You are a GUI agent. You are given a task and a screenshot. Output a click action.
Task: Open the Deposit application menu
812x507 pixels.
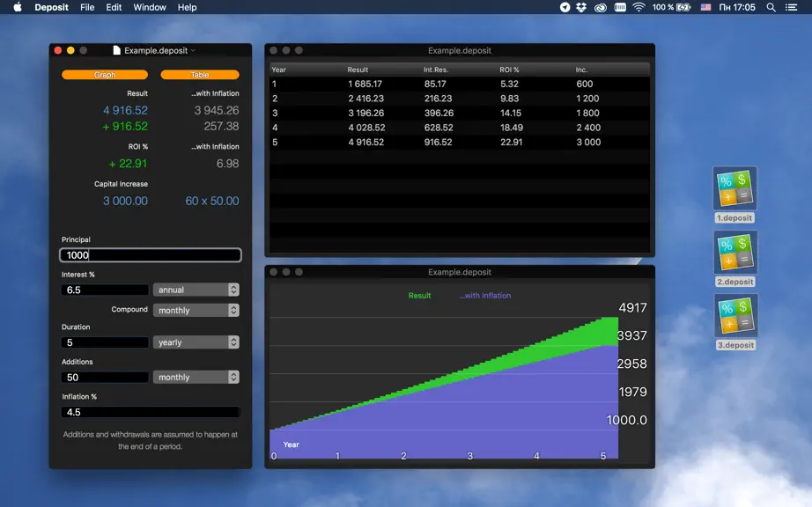pos(51,7)
